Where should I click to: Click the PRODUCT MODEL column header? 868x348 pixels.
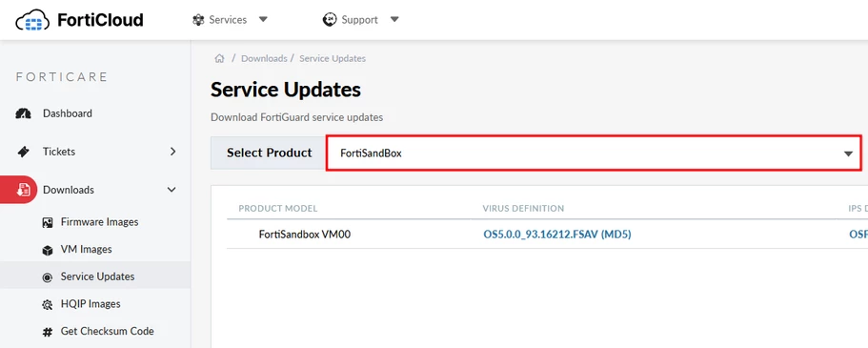point(278,209)
